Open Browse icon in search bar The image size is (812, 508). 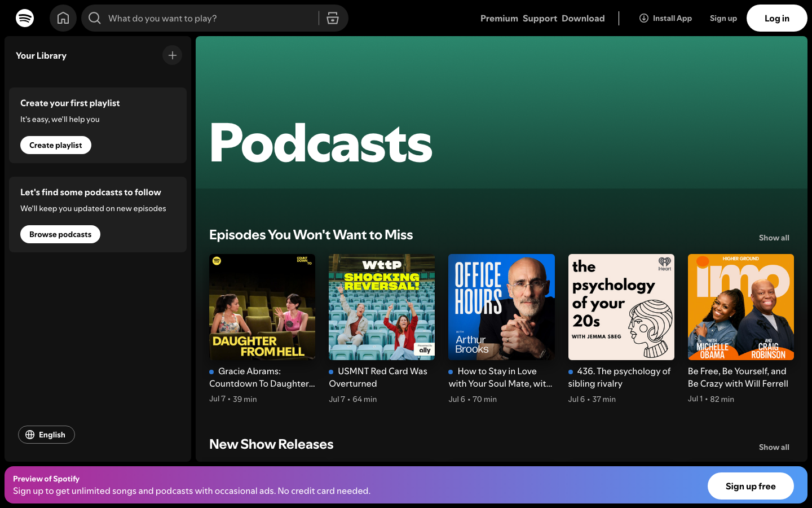333,18
